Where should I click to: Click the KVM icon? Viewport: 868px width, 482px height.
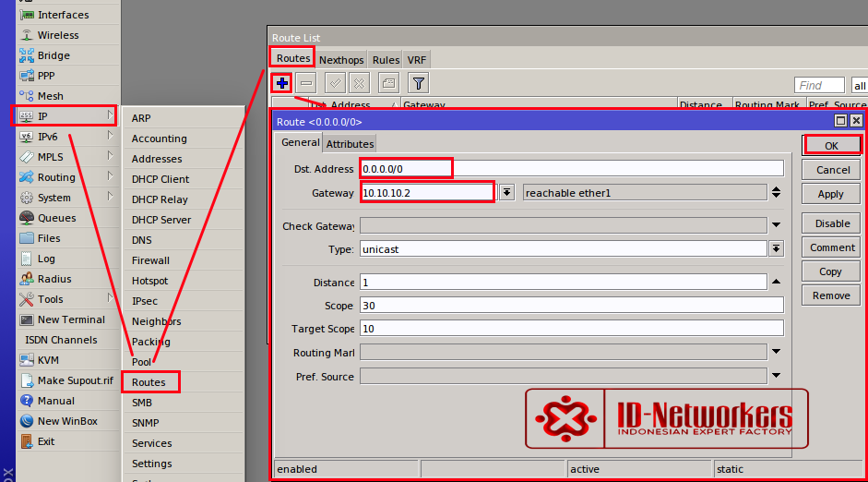click(27, 360)
